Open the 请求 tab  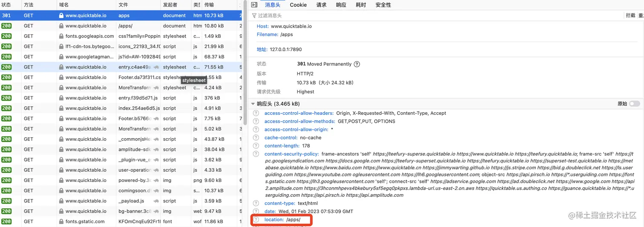(321, 5)
